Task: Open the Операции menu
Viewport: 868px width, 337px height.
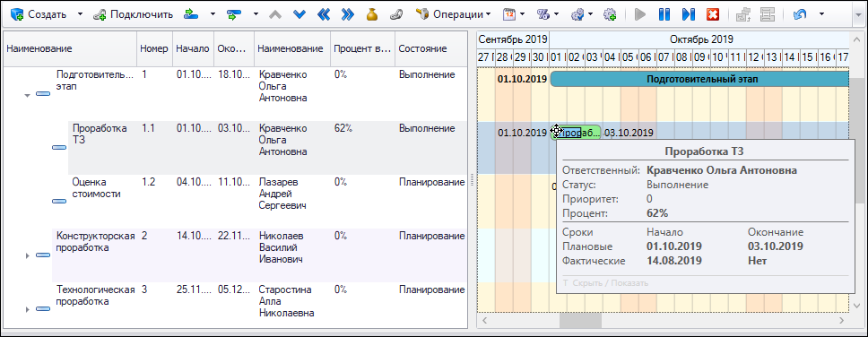Action: point(454,14)
